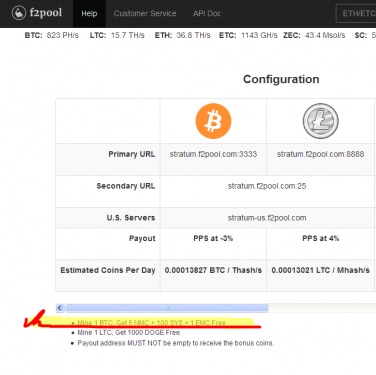Open the API Doc link

tap(207, 14)
